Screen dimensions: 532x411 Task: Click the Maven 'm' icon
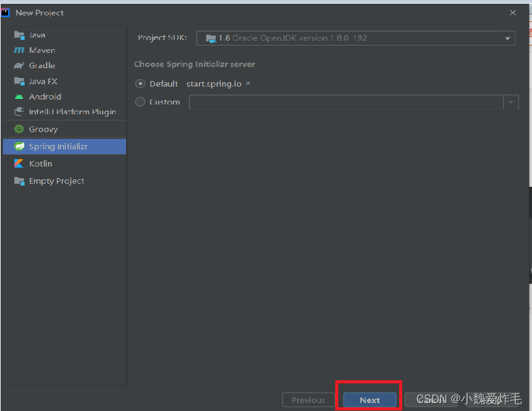click(x=19, y=50)
